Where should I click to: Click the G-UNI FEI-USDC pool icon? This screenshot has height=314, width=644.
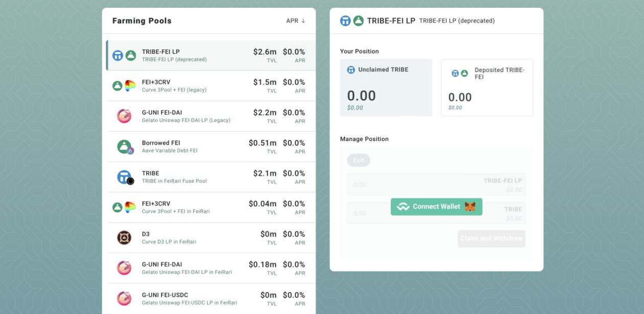[124, 299]
